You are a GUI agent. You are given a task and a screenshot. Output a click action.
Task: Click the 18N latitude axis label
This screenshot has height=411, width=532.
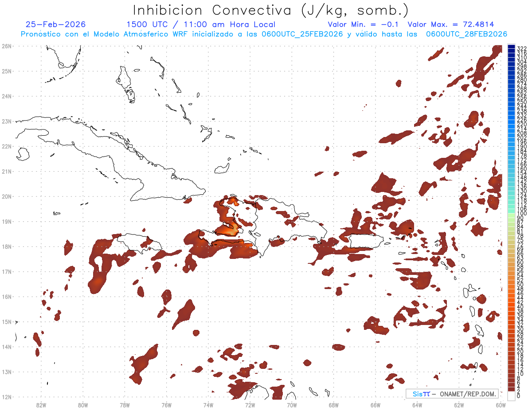tap(7, 247)
